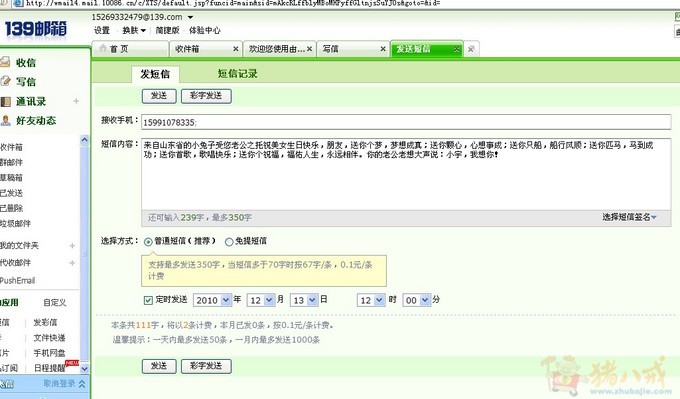
Task: Open the 草稿箱 folder in sidebar
Action: click(11, 177)
